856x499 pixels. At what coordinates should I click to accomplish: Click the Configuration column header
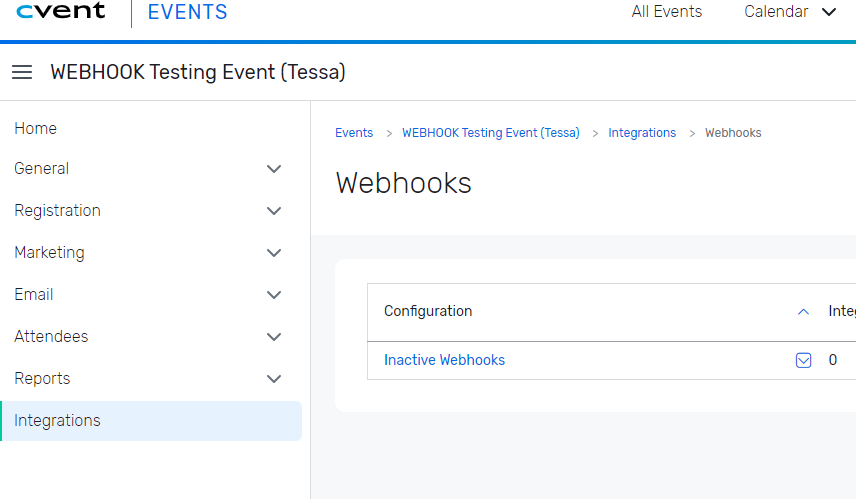pos(428,311)
